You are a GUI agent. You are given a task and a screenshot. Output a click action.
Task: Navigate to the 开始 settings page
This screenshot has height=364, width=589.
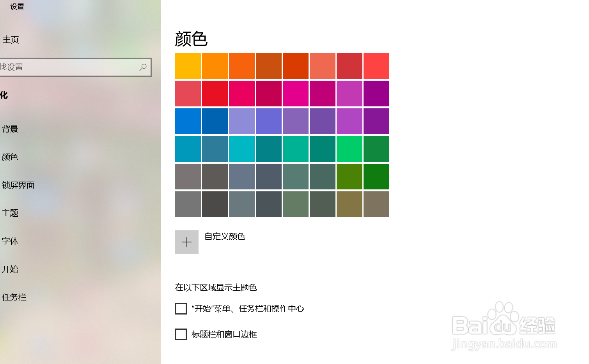tap(10, 269)
